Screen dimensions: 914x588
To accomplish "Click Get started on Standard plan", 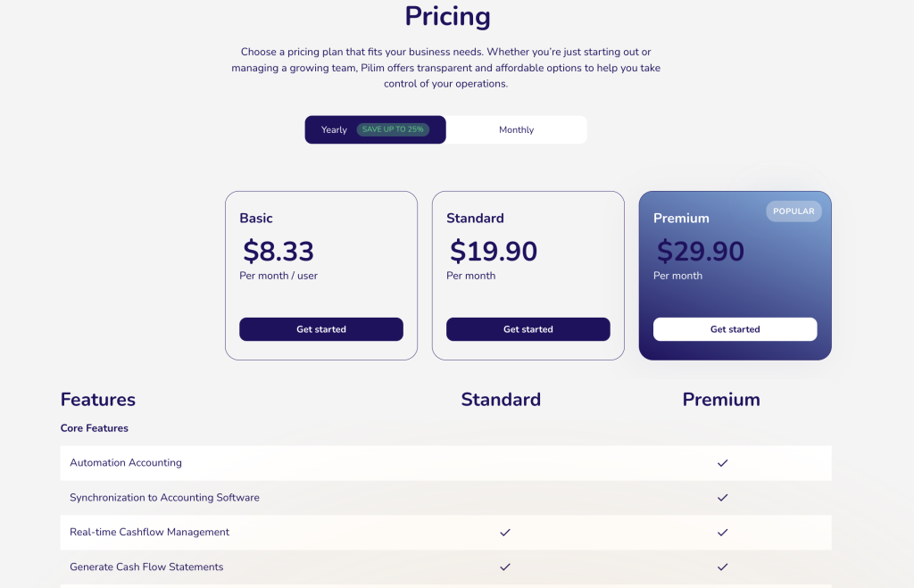I will (528, 329).
